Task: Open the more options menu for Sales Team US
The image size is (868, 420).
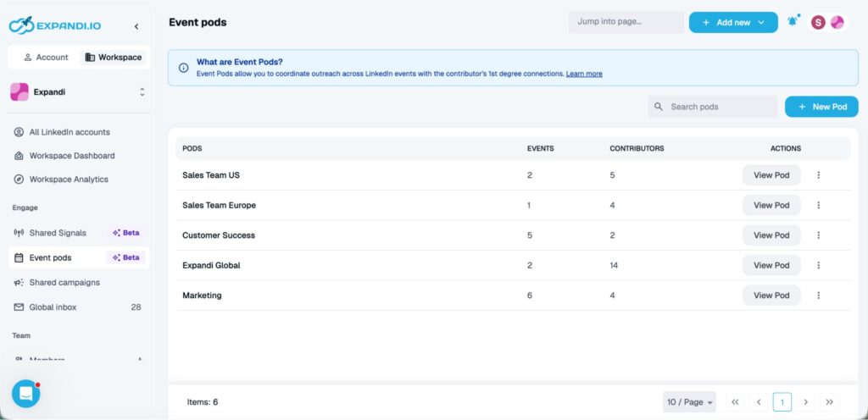Action: click(x=818, y=175)
